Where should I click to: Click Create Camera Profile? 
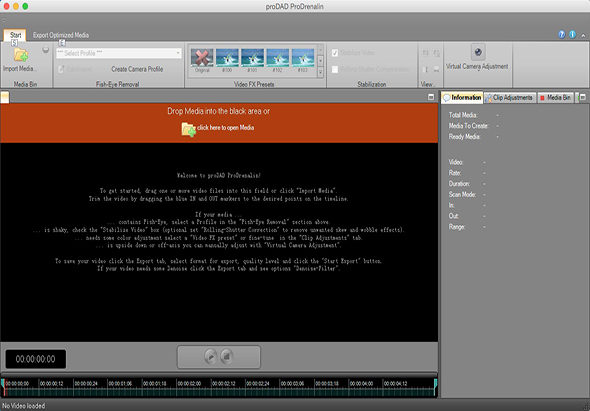[x=137, y=69]
